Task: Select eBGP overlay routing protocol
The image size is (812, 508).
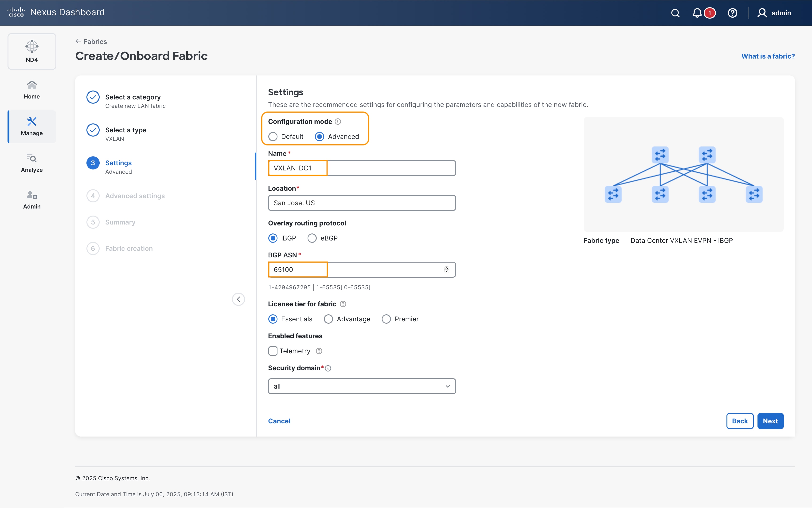Action: tap(312, 238)
